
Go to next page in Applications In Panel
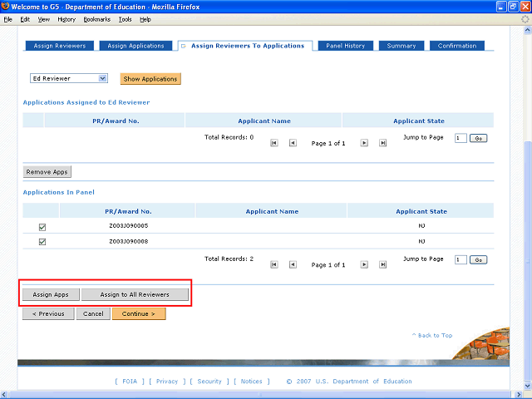[364, 264]
